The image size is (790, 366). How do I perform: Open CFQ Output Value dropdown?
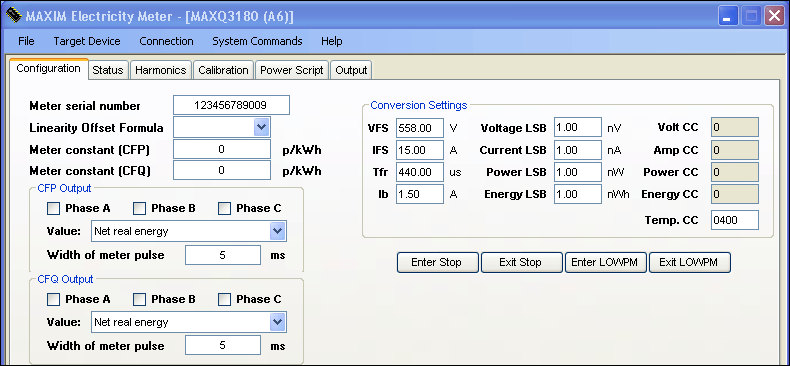pos(277,322)
